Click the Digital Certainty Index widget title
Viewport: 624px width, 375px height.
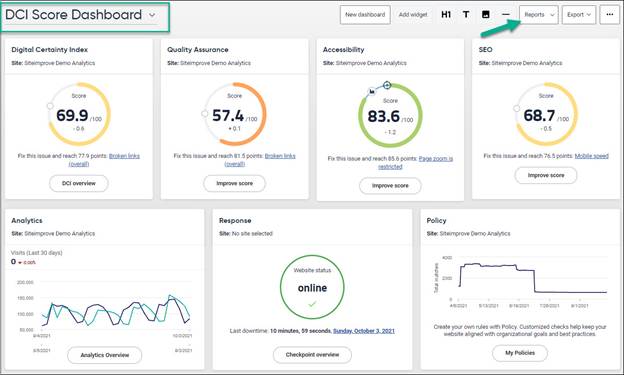pyautogui.click(x=49, y=50)
